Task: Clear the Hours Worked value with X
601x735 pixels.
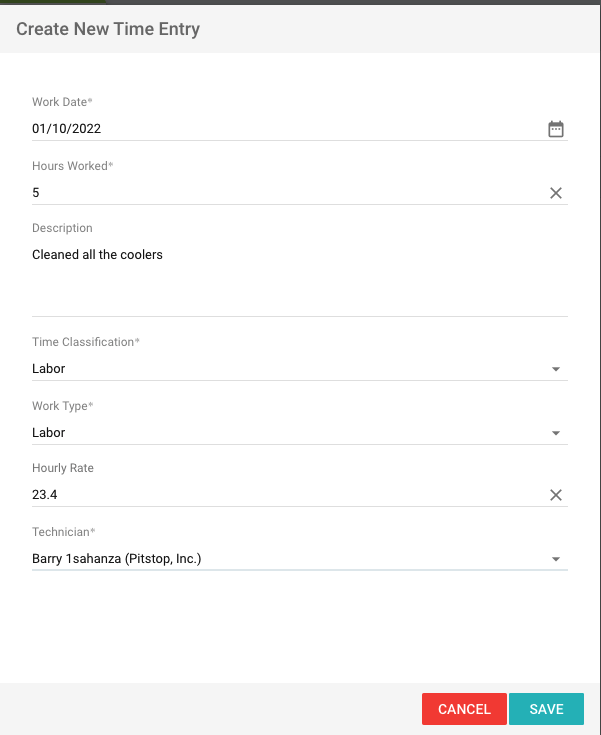Action: pos(556,193)
